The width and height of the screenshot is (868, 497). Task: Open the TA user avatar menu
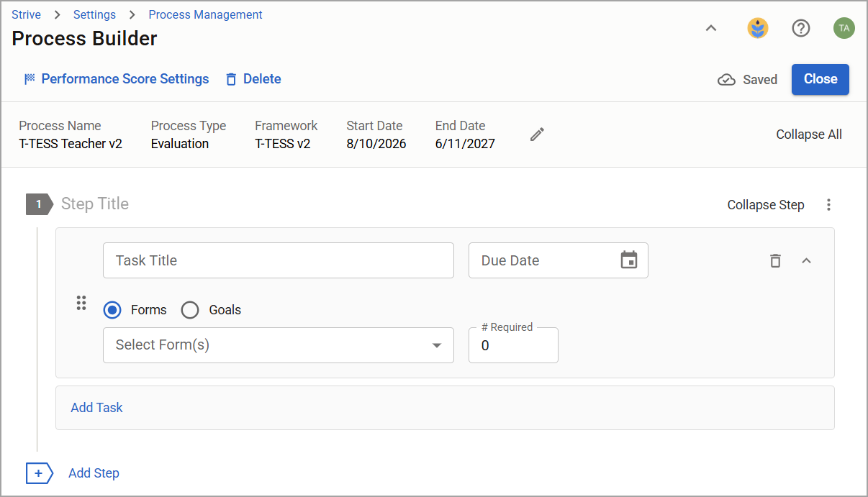[844, 28]
